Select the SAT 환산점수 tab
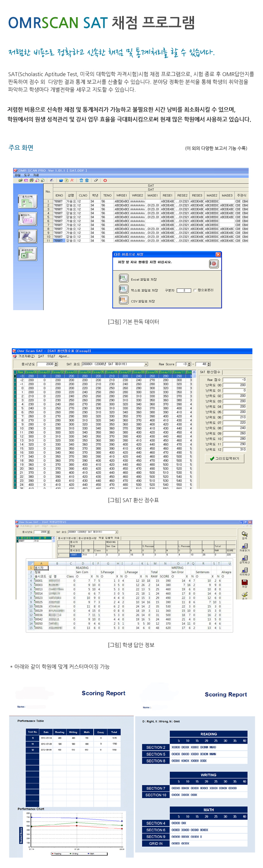Image resolution: width=263 pixels, height=868 pixels. coord(210,372)
